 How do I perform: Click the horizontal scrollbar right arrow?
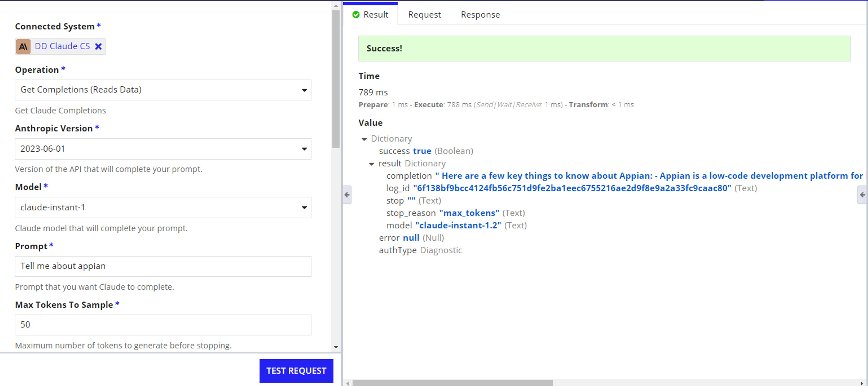(862, 383)
